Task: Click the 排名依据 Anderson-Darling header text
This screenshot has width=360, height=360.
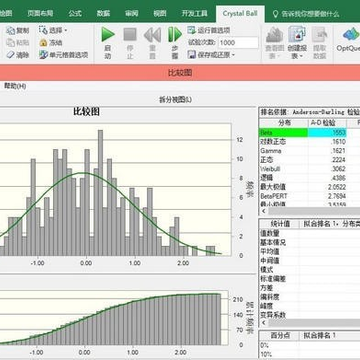Action: point(309,112)
